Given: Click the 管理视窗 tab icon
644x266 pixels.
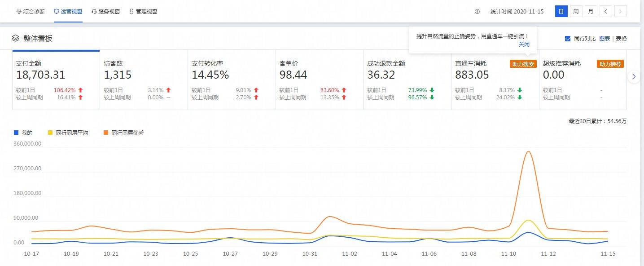Looking at the screenshot, I should click(131, 12).
